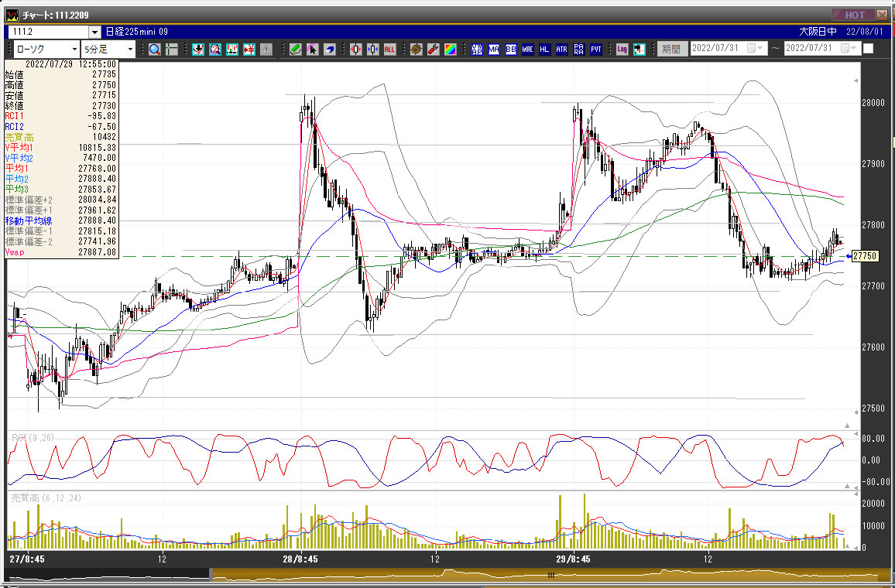Viewport: 895px width, 588px height.
Task: Select the eraser tool
Action: 329,49
